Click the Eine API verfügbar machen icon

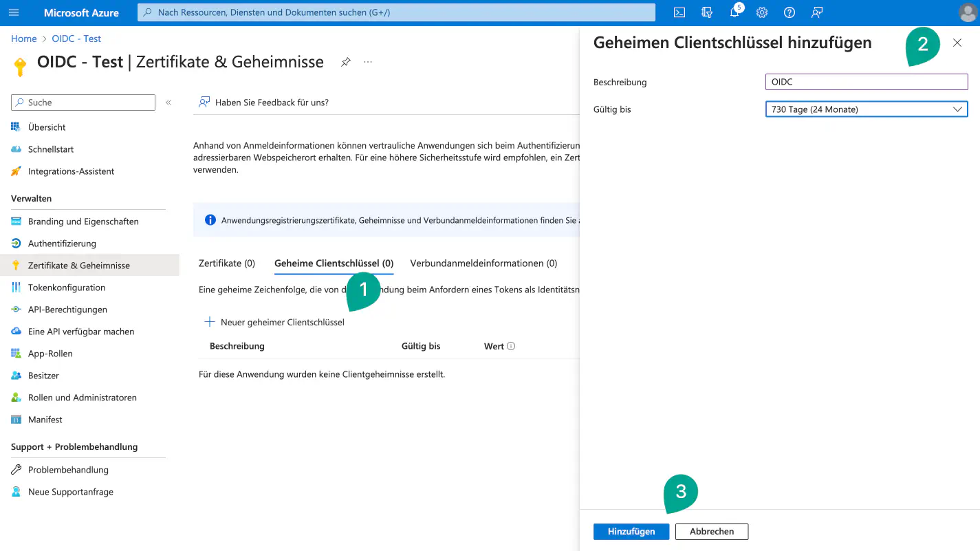tap(16, 332)
